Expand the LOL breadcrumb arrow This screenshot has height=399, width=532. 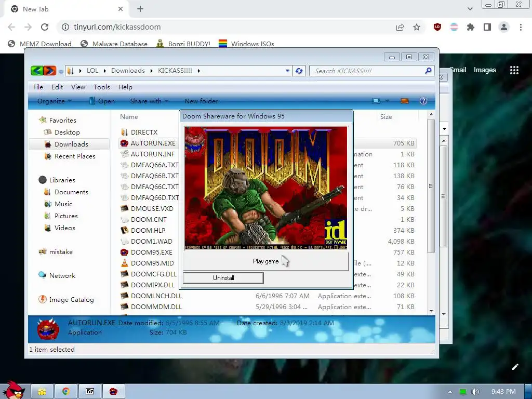click(105, 71)
